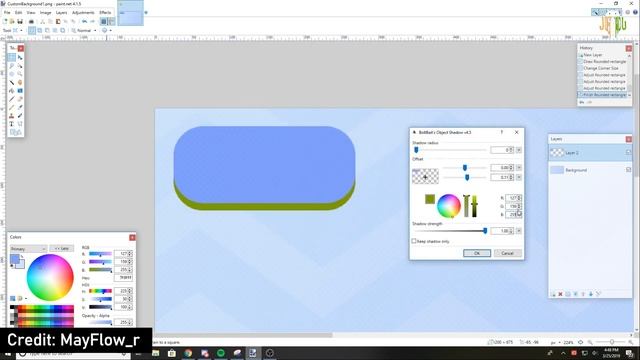Click the Add color to palette icon
Screen dimensions: 640x360
click(13, 299)
